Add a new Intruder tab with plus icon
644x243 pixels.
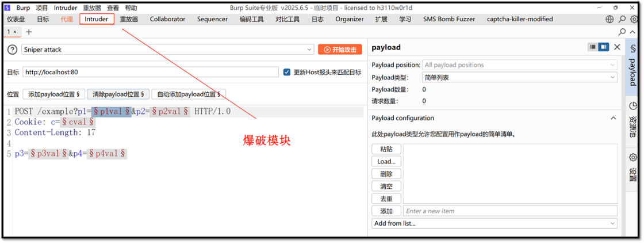(29, 32)
